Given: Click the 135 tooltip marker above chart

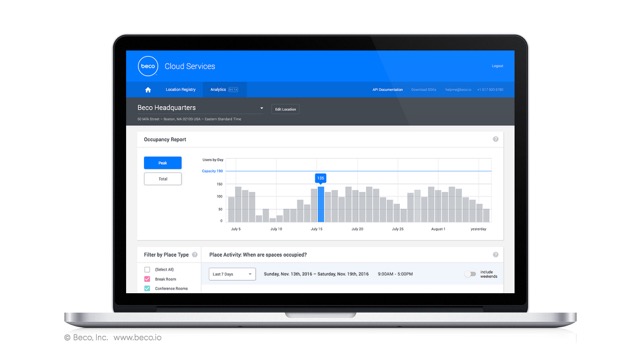Looking at the screenshot, I should pos(320,178).
